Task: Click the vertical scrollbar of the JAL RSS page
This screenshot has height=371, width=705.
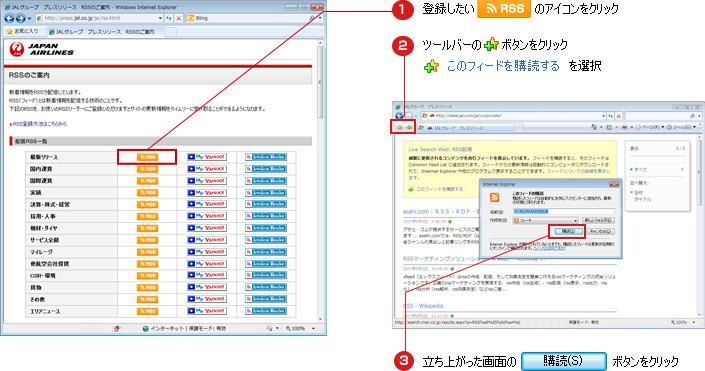Action: click(320, 180)
